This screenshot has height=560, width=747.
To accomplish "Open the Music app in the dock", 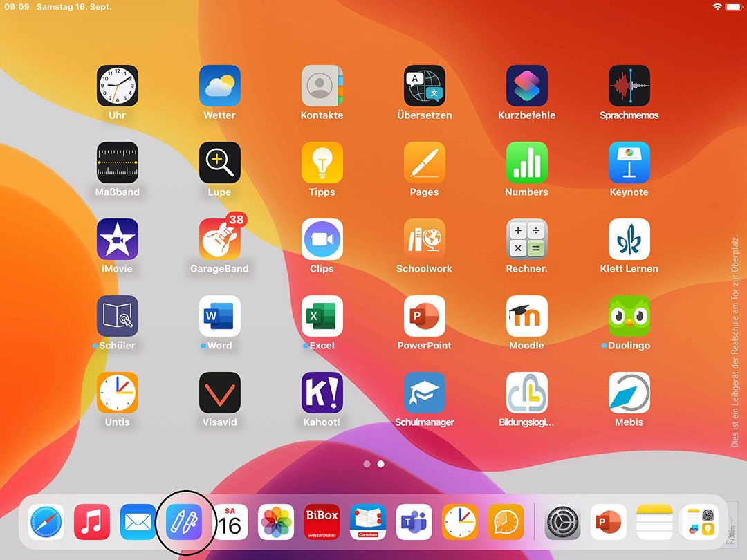I will (92, 522).
